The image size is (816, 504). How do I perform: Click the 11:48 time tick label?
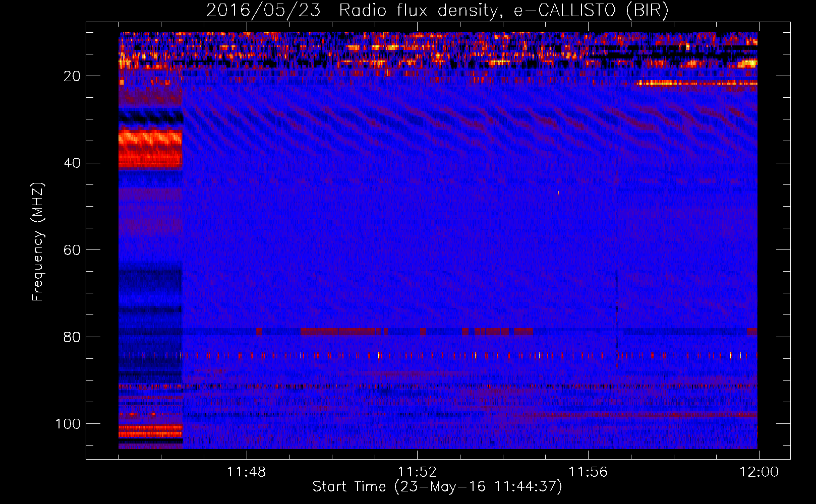pos(246,472)
